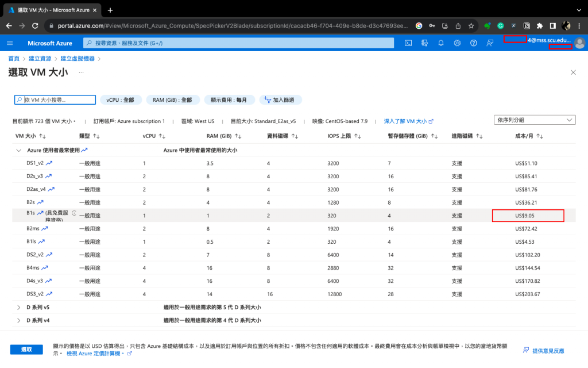Open the feedback icon in top bar
The height and width of the screenshot is (368, 588).
tap(490, 43)
